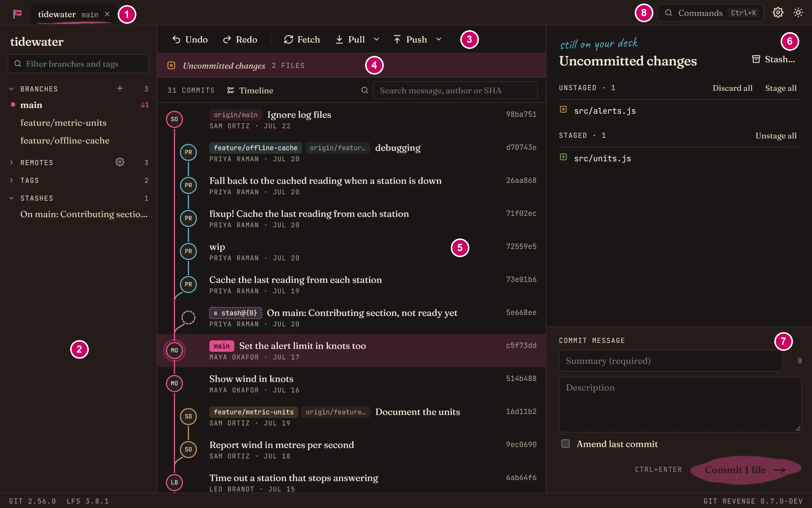
Task: Click the Commit 1 file button
Action: (x=746, y=470)
